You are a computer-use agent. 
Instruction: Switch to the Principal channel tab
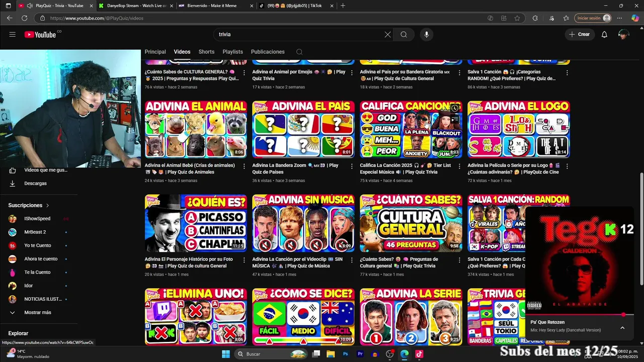155,52
